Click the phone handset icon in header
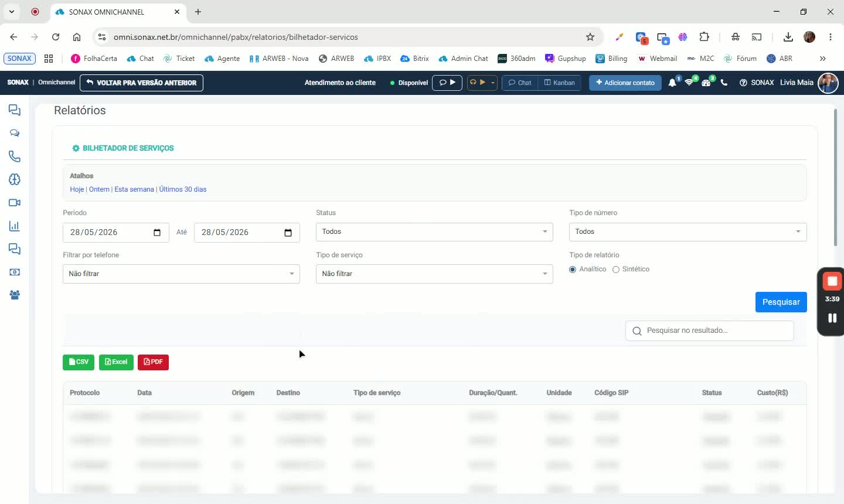 pyautogui.click(x=724, y=83)
